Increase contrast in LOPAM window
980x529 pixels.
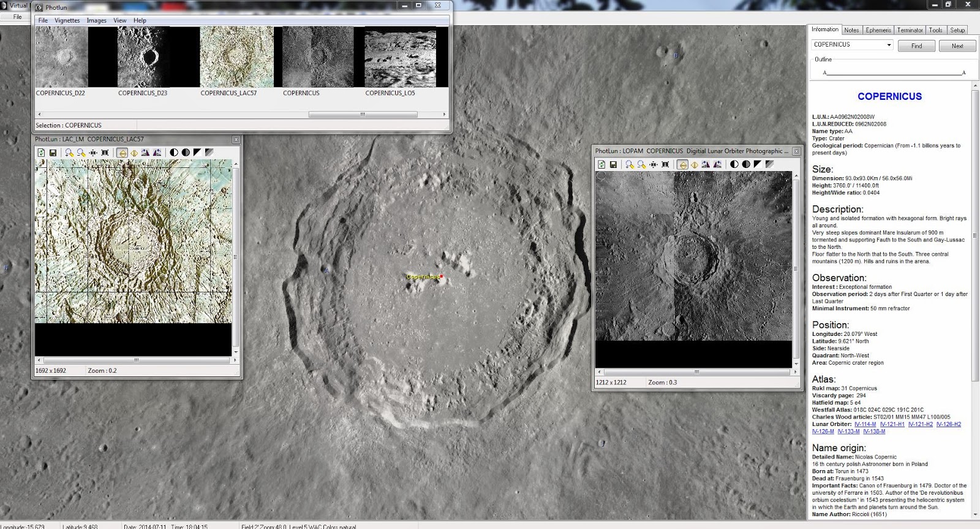[x=734, y=164]
